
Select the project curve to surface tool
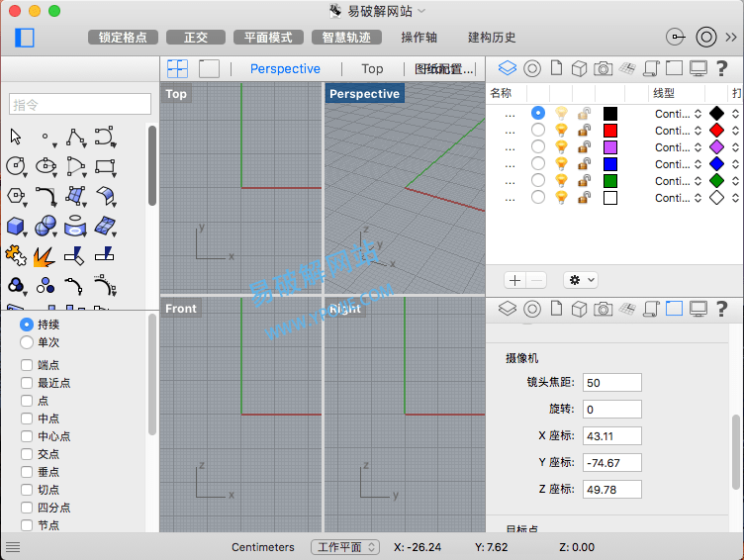tap(75, 227)
